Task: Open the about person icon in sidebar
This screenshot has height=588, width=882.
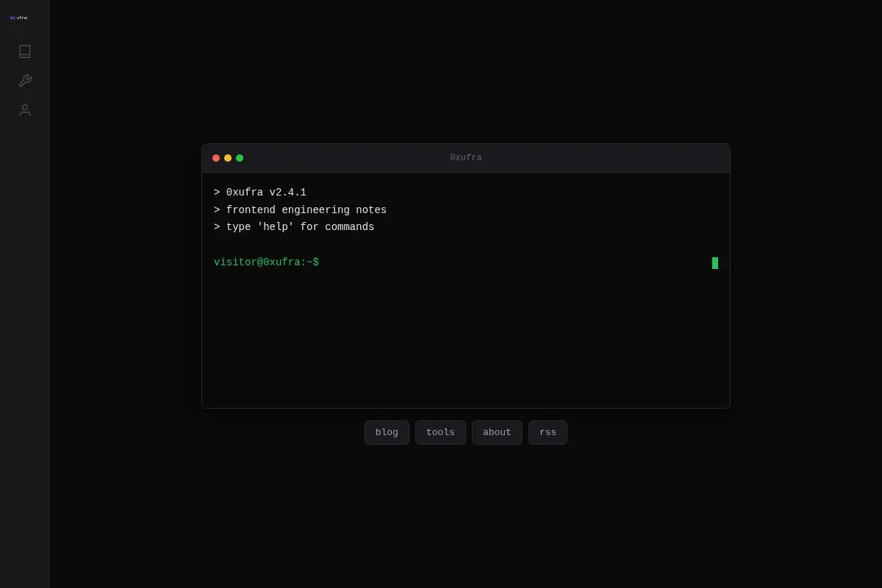Action: pyautogui.click(x=25, y=110)
